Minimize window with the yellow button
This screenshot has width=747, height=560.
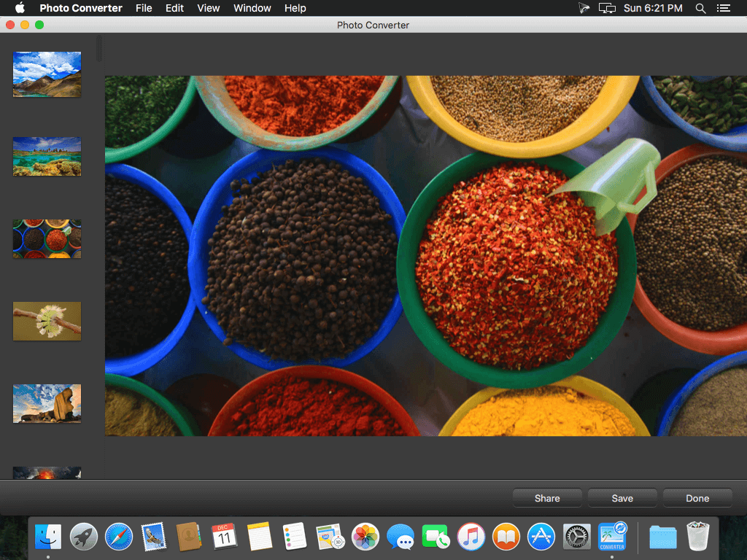25,25
